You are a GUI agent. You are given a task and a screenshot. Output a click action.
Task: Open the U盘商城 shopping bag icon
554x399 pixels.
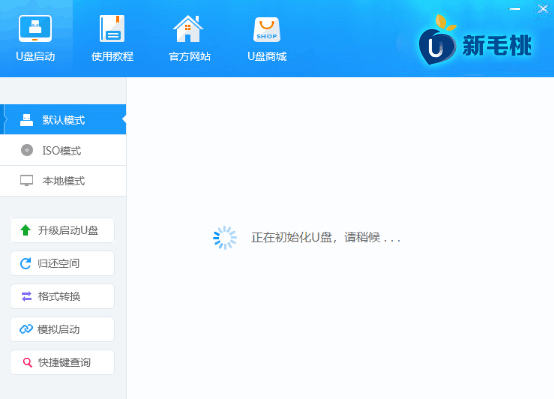tap(267, 29)
